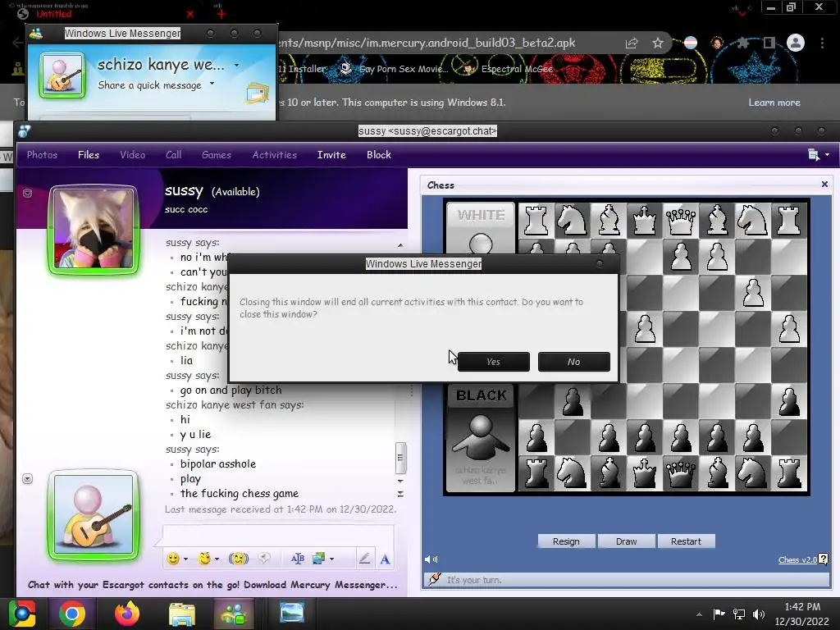Select a wink icon

(x=204, y=559)
